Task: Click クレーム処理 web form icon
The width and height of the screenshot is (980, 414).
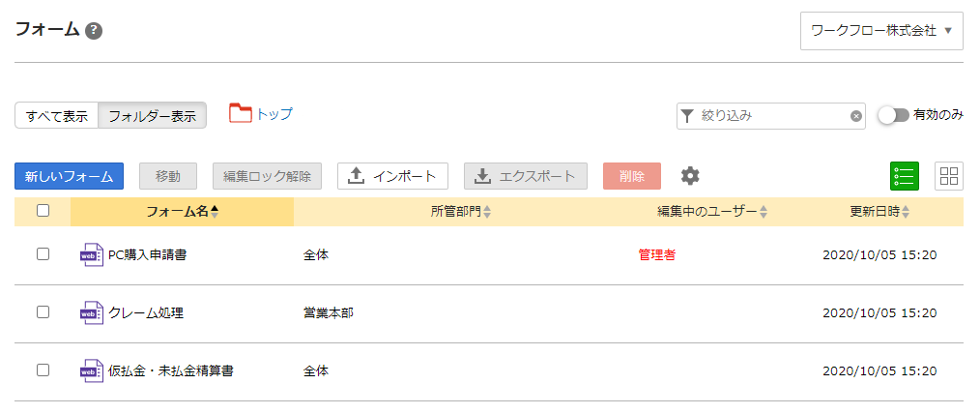Action: click(92, 313)
